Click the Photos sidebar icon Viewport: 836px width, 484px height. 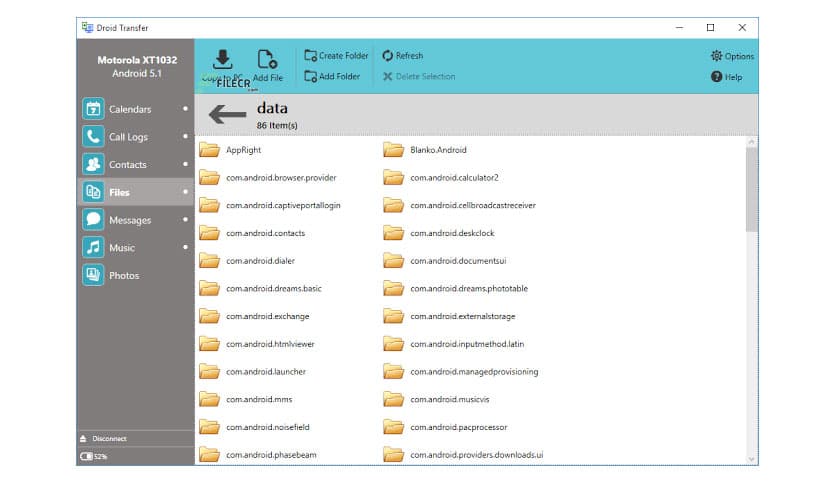pos(93,275)
